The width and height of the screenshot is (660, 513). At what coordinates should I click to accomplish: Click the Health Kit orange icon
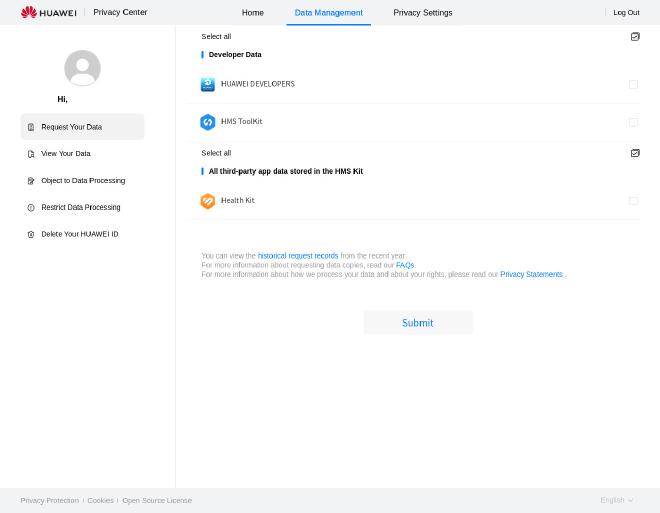(x=208, y=201)
